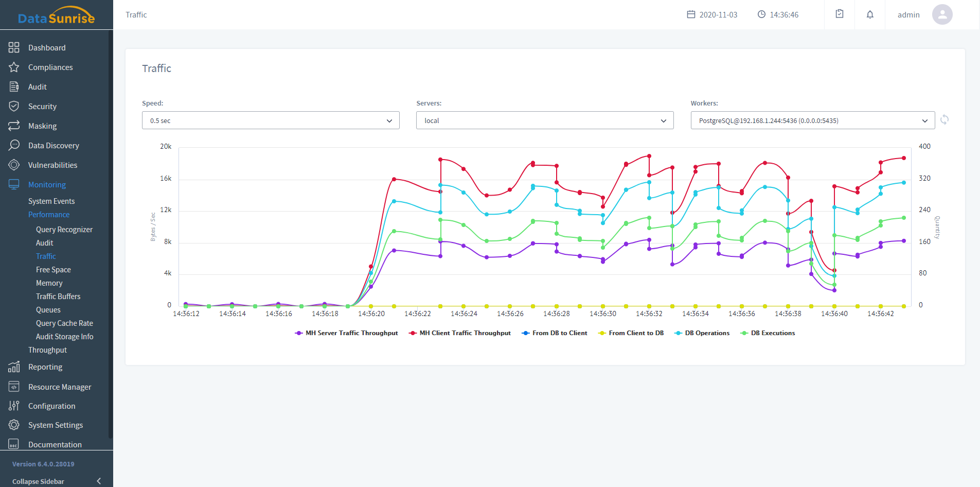Click the admin user avatar icon
980x487 pixels.
pyautogui.click(x=942, y=14)
